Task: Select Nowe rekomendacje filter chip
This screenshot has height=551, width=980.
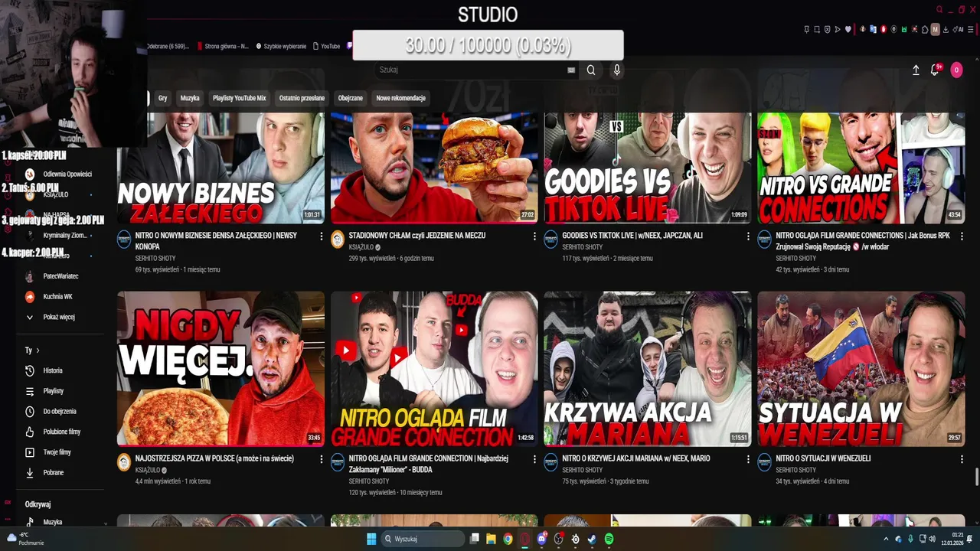Action: click(400, 98)
